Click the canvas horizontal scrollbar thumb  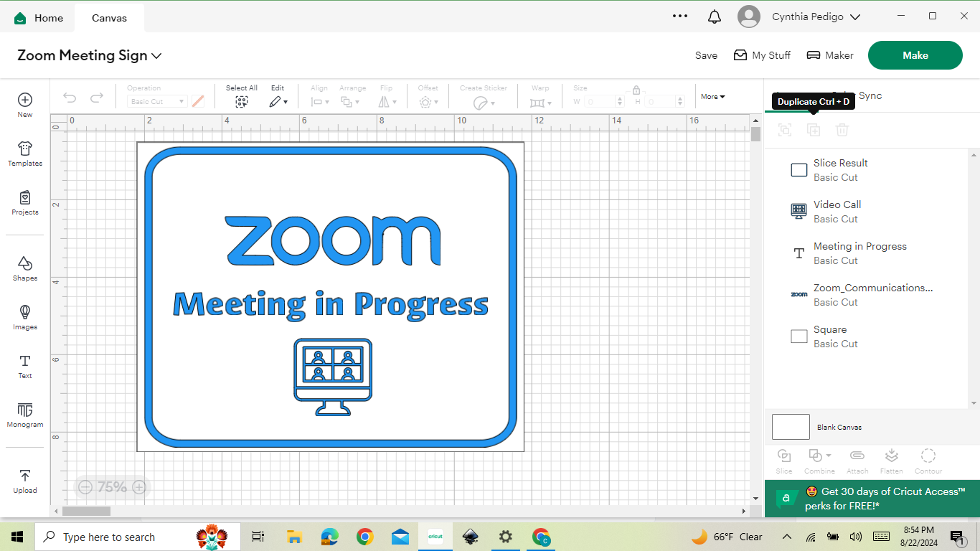click(86, 511)
